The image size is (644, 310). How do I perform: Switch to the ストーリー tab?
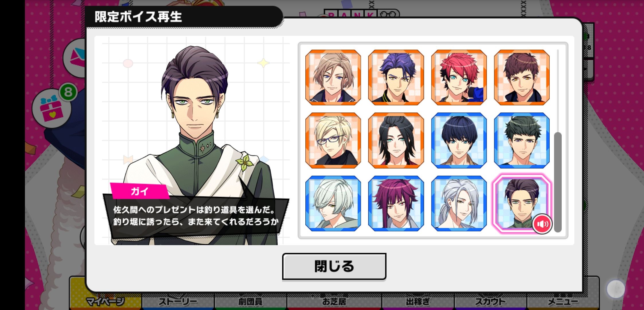click(x=178, y=301)
